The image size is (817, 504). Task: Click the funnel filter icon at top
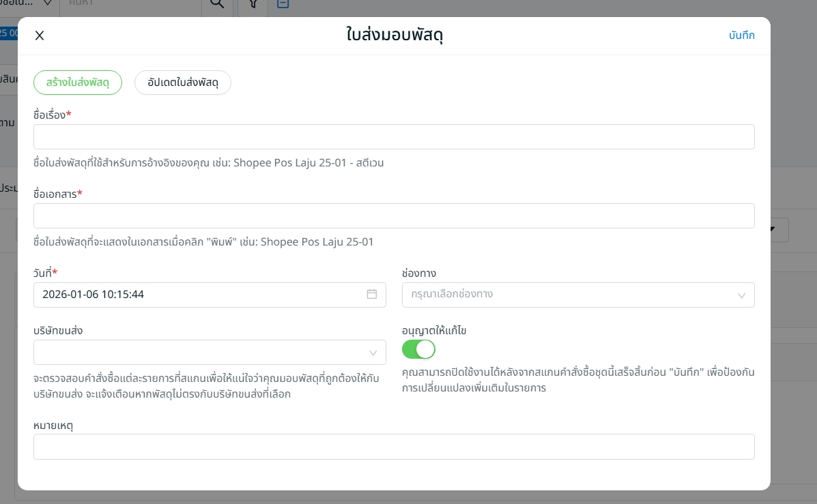pos(253,4)
